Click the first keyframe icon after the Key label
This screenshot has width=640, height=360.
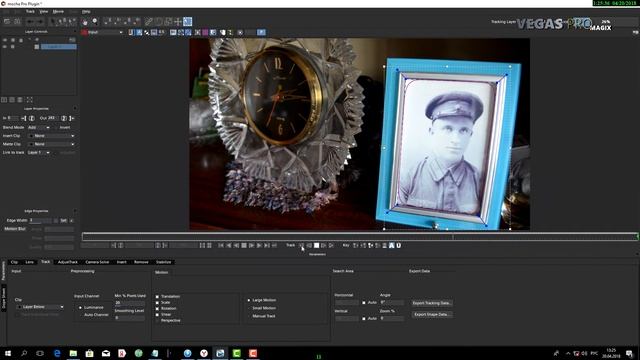tap(356, 245)
